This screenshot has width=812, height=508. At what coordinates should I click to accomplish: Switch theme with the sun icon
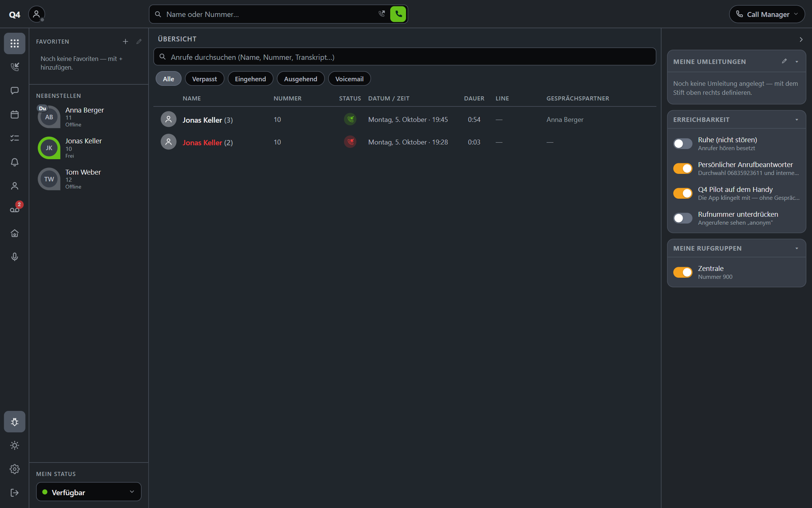(x=15, y=445)
